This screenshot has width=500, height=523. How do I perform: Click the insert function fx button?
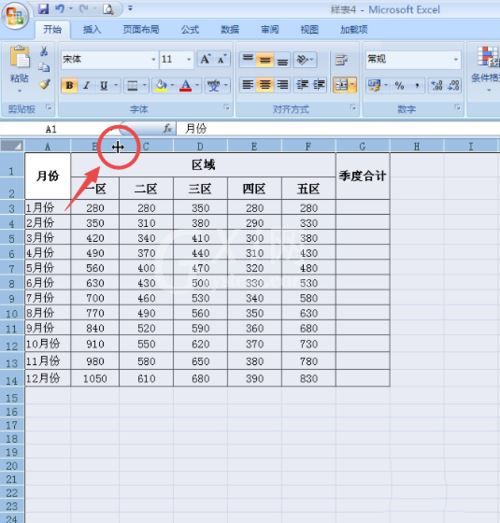(167, 129)
